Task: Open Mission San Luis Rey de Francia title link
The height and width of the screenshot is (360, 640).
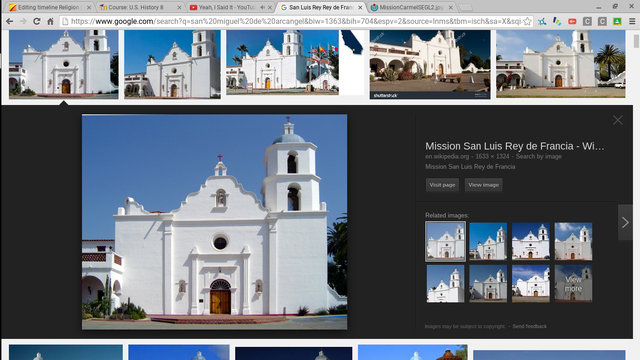Action: pos(515,146)
